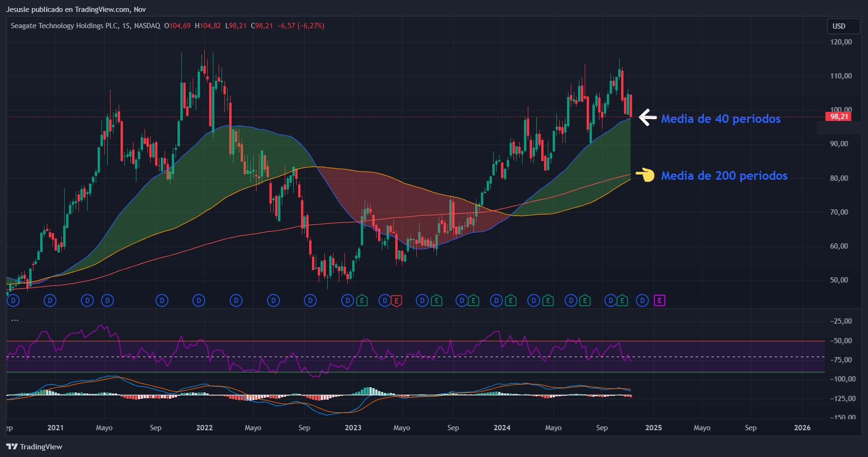The width and height of the screenshot is (868, 457).
Task: Click the TradingView logo at bottom left
Action: (x=34, y=446)
